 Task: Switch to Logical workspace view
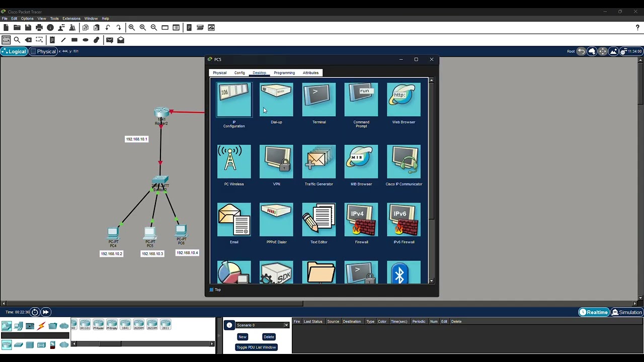click(14, 51)
